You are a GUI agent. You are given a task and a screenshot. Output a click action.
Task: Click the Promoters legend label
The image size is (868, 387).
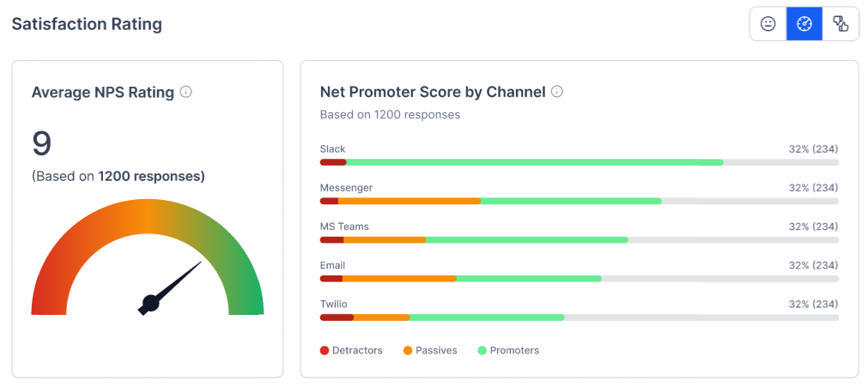tap(514, 350)
